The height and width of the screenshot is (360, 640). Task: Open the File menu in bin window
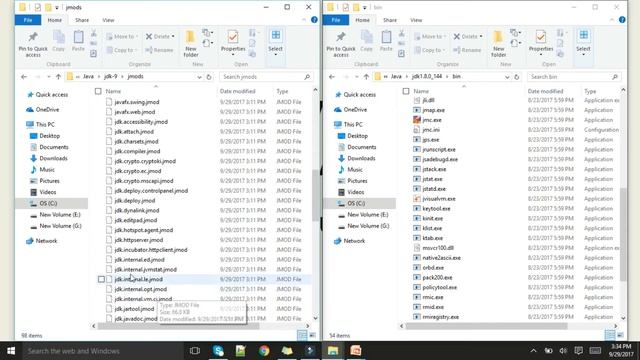click(x=336, y=20)
